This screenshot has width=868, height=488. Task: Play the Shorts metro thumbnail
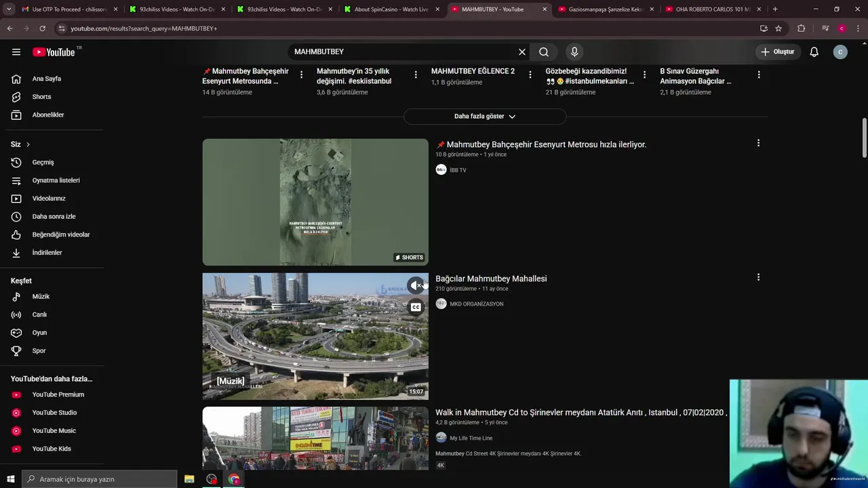tap(315, 202)
